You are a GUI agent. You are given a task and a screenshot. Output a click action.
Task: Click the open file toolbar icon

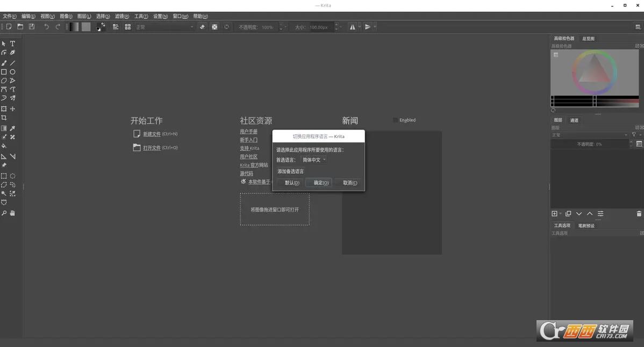20,27
